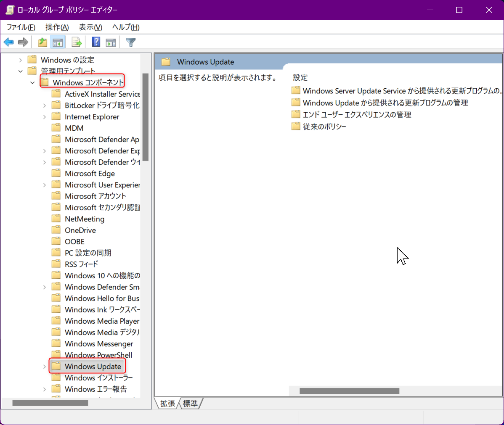Select Windows Messenger in tree
504x425 pixels.
[x=99, y=344]
